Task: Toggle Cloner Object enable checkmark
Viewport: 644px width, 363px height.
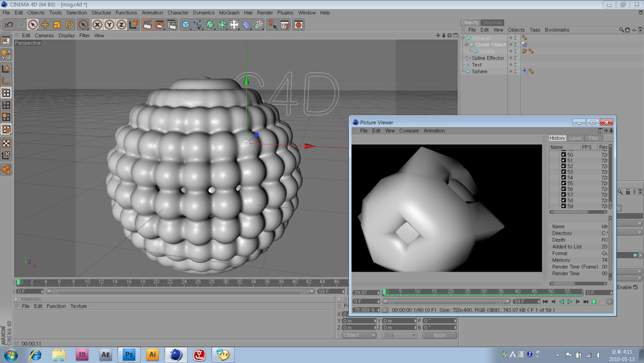Action: pyautogui.click(x=518, y=44)
